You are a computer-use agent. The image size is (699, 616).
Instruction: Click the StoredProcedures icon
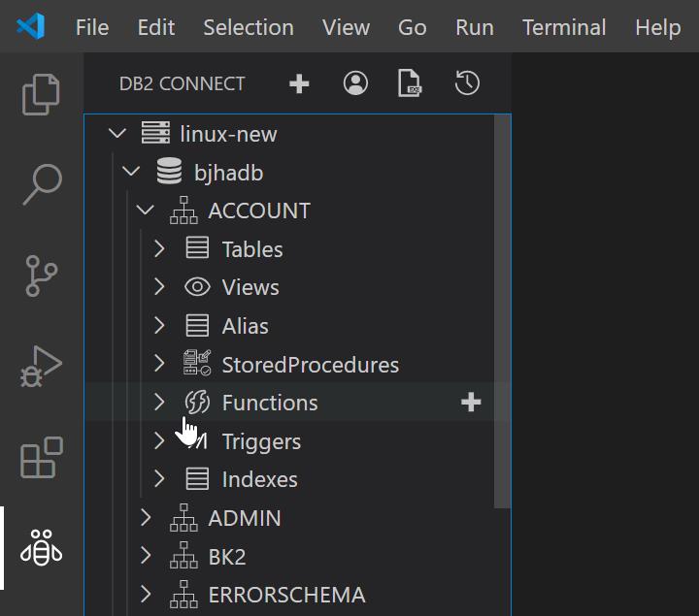click(197, 363)
